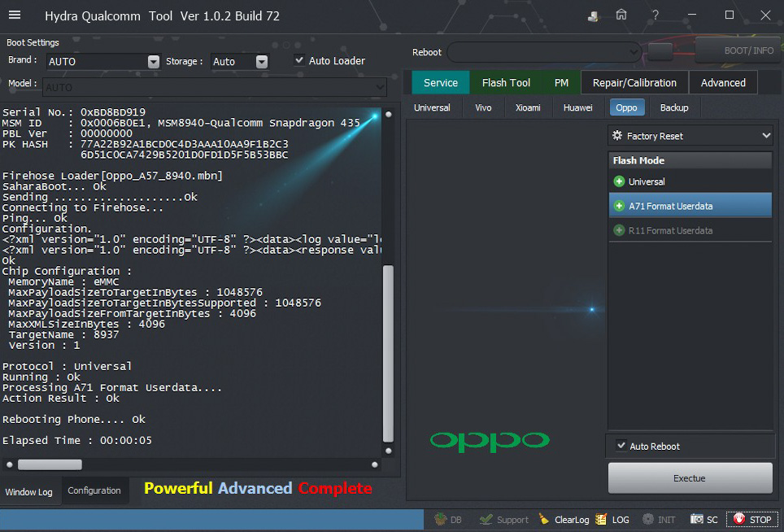
Task: Click the log's vertical scrollbar thumb
Action: click(x=388, y=354)
